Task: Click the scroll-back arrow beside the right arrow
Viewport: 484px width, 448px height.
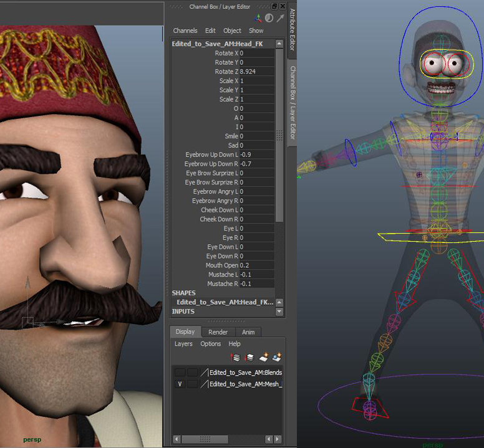Action: point(269,439)
